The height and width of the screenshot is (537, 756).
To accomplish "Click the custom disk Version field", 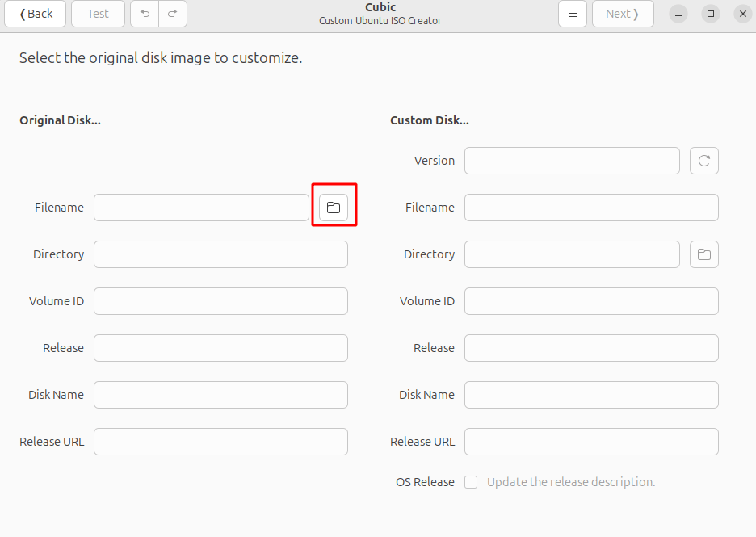I will 572,161.
